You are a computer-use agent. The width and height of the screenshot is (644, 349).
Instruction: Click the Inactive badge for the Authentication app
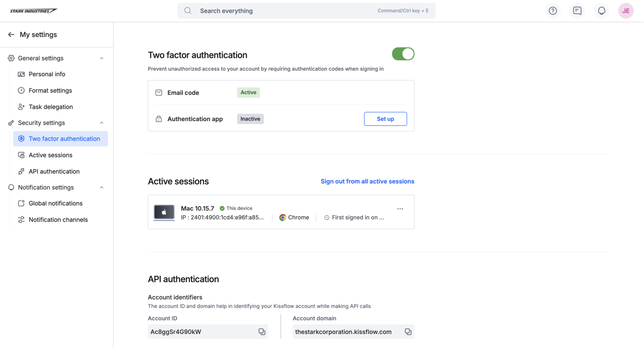click(x=250, y=119)
